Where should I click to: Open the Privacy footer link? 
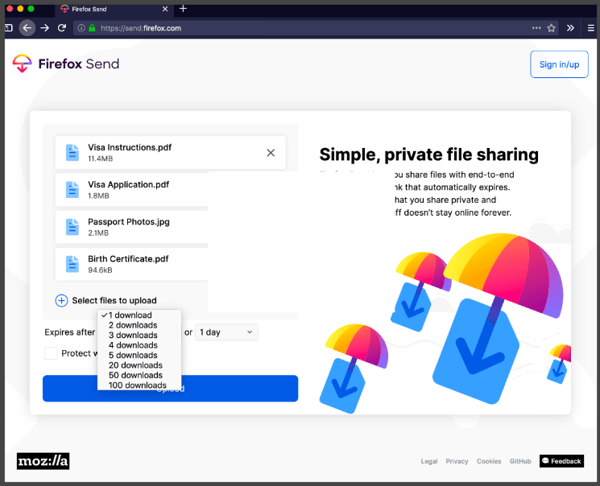457,462
